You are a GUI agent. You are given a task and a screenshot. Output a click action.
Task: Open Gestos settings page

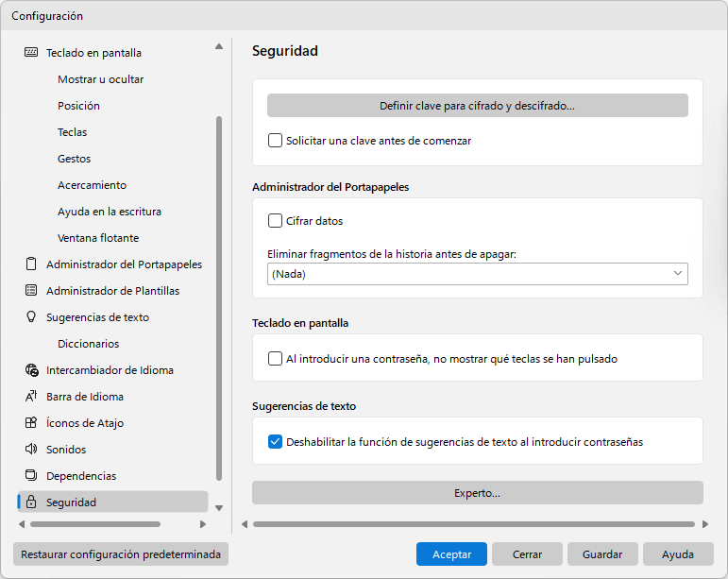[74, 159]
